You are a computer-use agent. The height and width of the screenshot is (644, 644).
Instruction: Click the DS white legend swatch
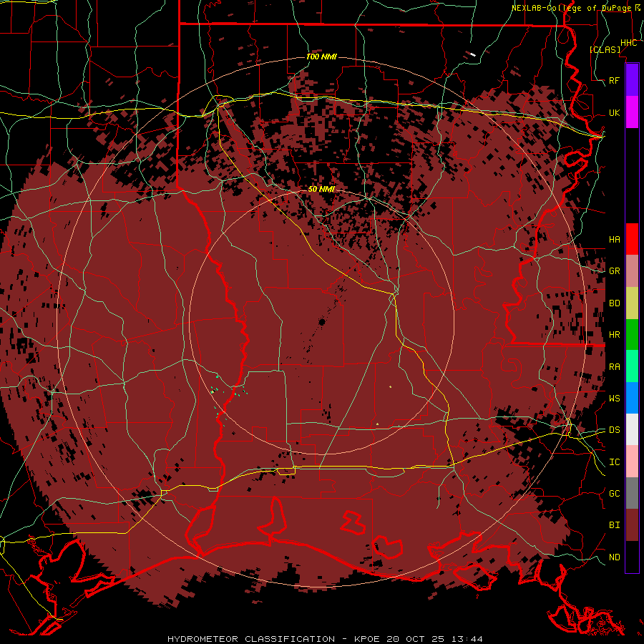(632, 429)
